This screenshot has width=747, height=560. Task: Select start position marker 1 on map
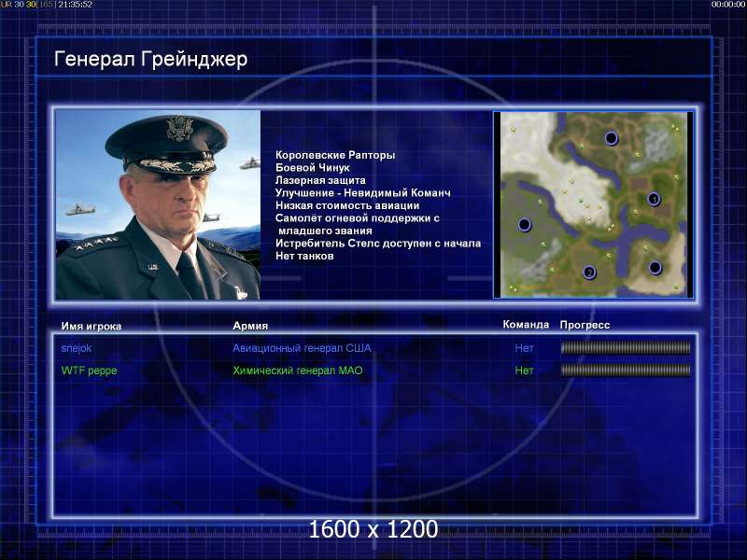(x=654, y=199)
